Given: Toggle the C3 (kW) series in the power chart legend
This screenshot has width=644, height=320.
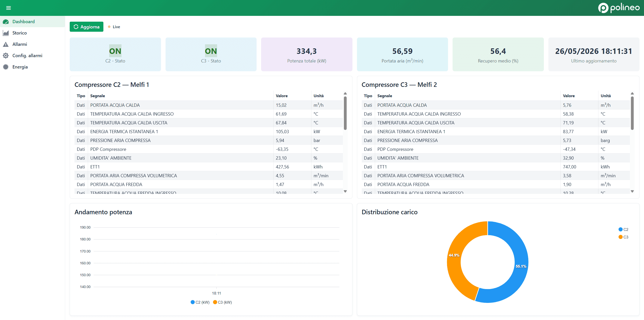Looking at the screenshot, I should [x=222, y=302].
